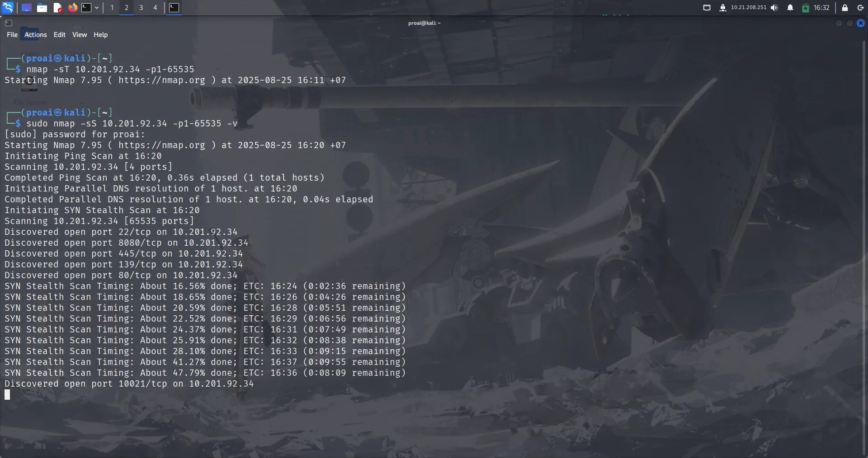Open the notifications bell icon
This screenshot has height=458, width=868.
(x=790, y=8)
